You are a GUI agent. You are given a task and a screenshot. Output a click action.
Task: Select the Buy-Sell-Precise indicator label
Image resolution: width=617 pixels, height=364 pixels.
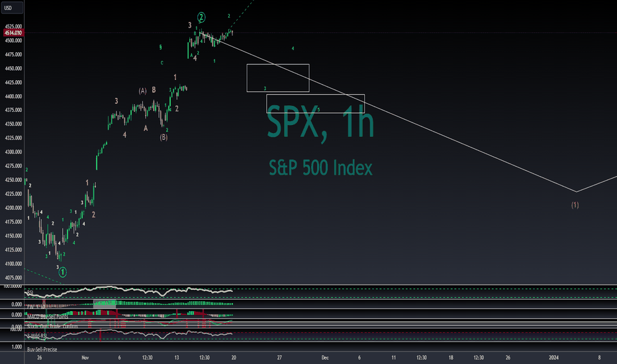[42, 349]
